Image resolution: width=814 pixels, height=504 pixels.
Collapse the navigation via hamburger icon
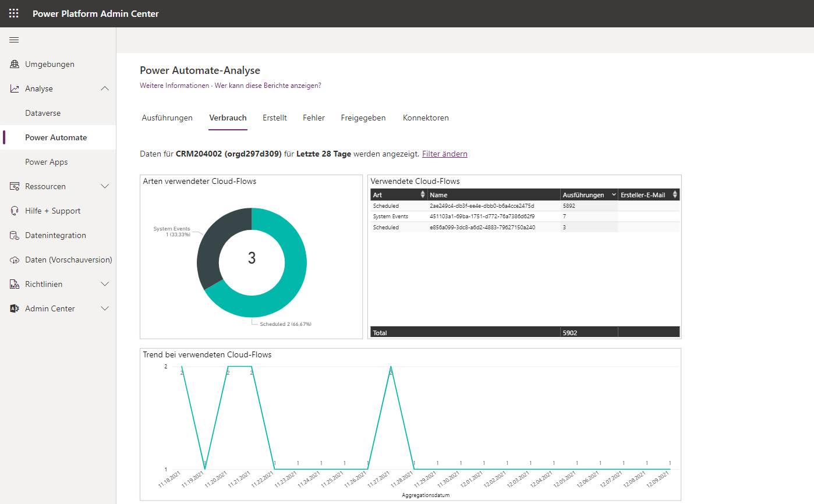point(14,40)
